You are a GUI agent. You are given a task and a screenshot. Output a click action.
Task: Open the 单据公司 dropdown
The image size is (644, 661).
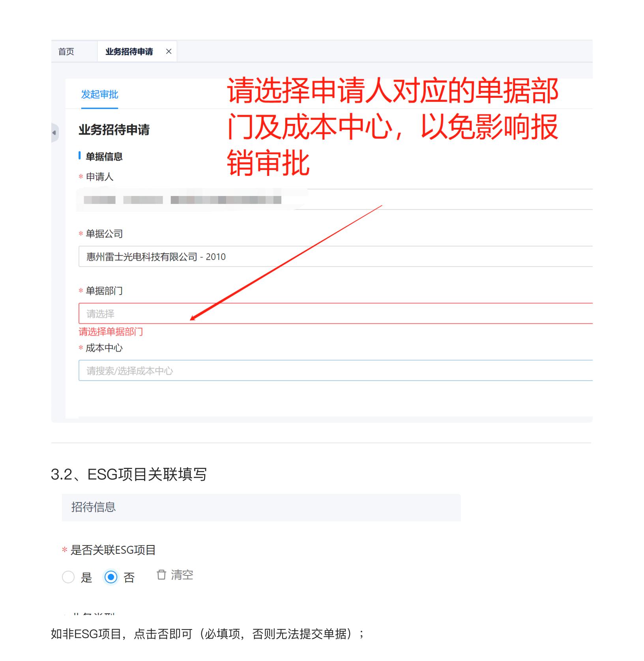pos(335,256)
